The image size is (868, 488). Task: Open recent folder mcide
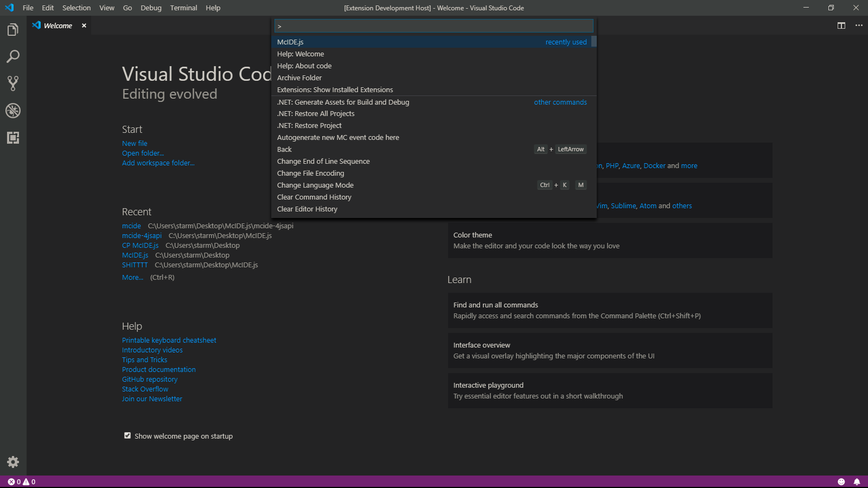(131, 226)
